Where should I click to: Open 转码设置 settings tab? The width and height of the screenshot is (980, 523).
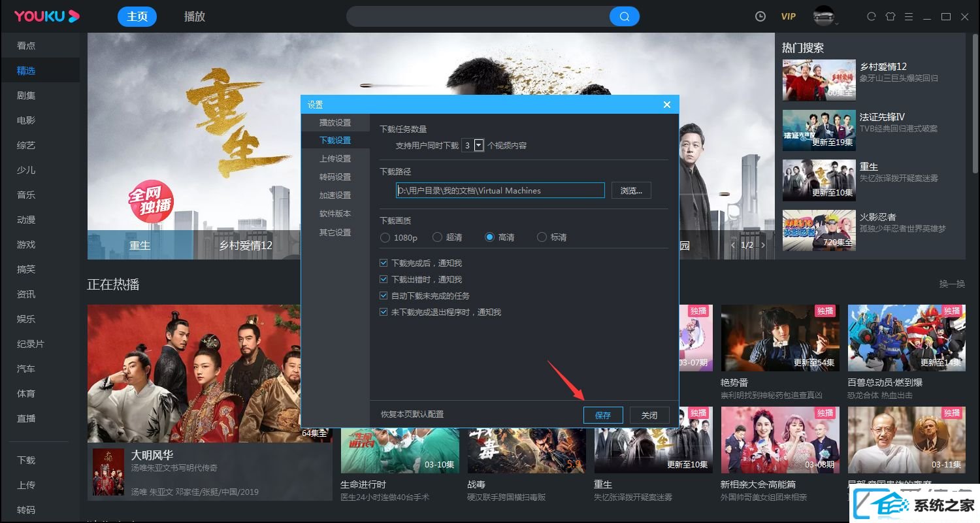pos(335,177)
